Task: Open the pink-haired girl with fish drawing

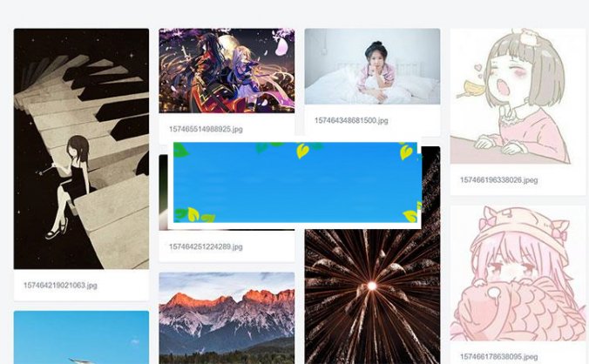Action: [518, 273]
